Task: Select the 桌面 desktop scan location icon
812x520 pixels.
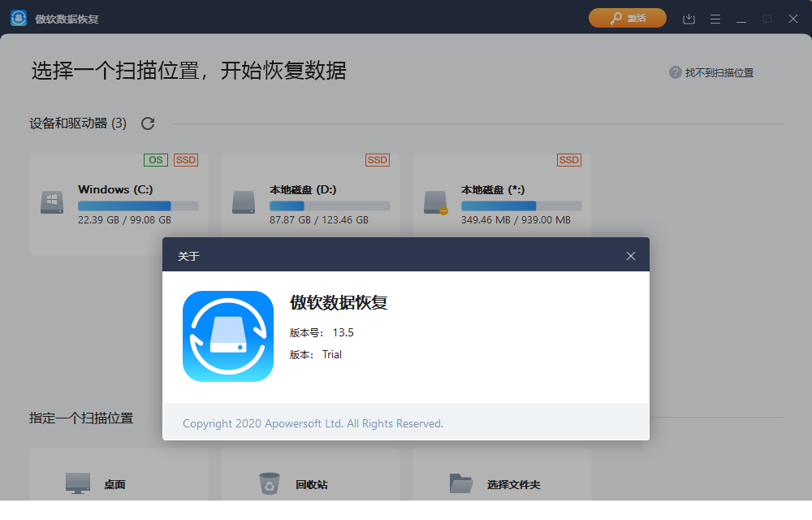Action: click(x=78, y=482)
